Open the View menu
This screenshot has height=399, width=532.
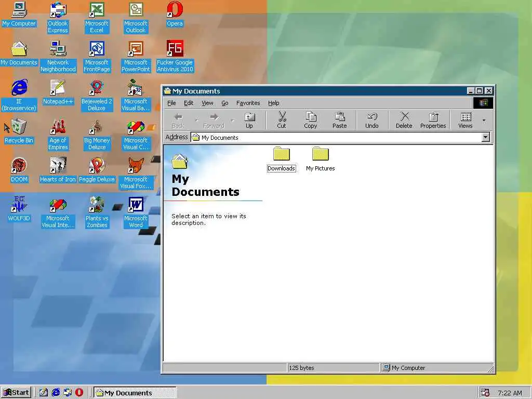tap(207, 103)
